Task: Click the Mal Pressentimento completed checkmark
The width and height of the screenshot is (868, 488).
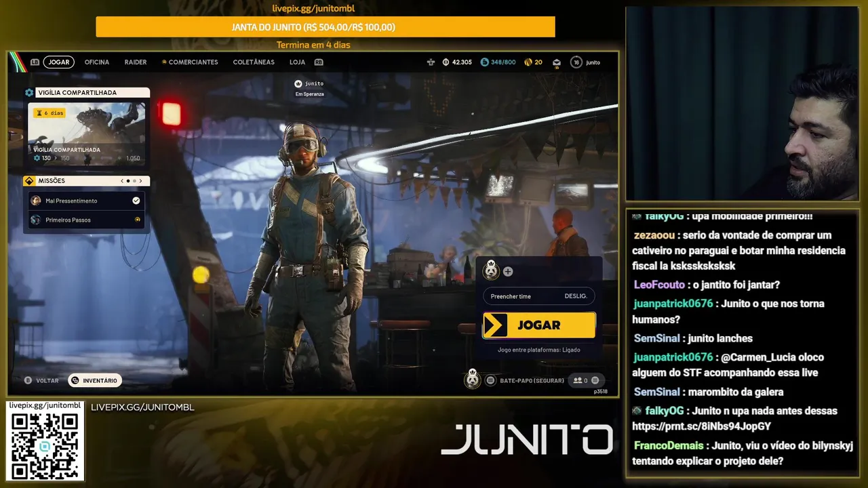Action: click(136, 201)
